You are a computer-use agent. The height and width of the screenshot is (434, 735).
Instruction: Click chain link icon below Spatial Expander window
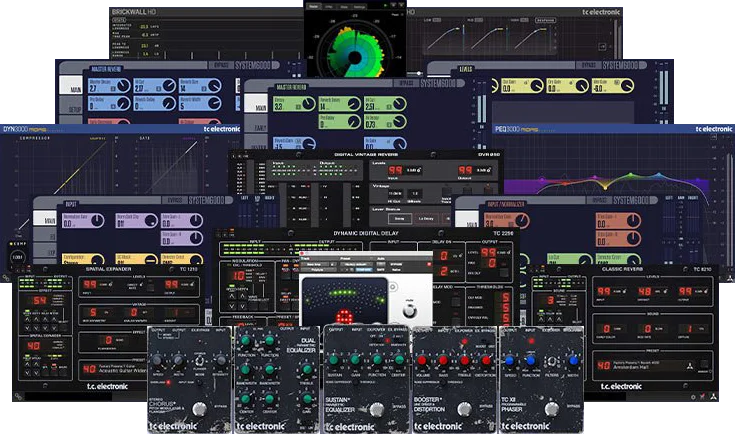coord(18,397)
